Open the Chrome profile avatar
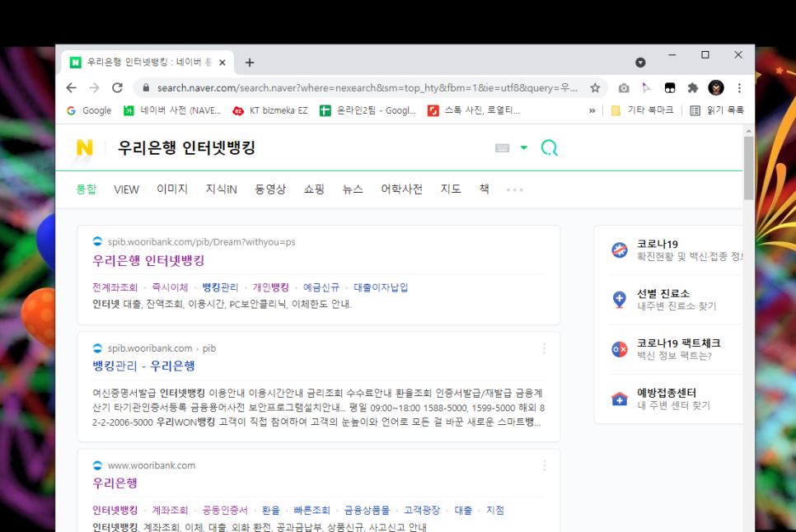This screenshot has height=532, width=796. [716, 88]
